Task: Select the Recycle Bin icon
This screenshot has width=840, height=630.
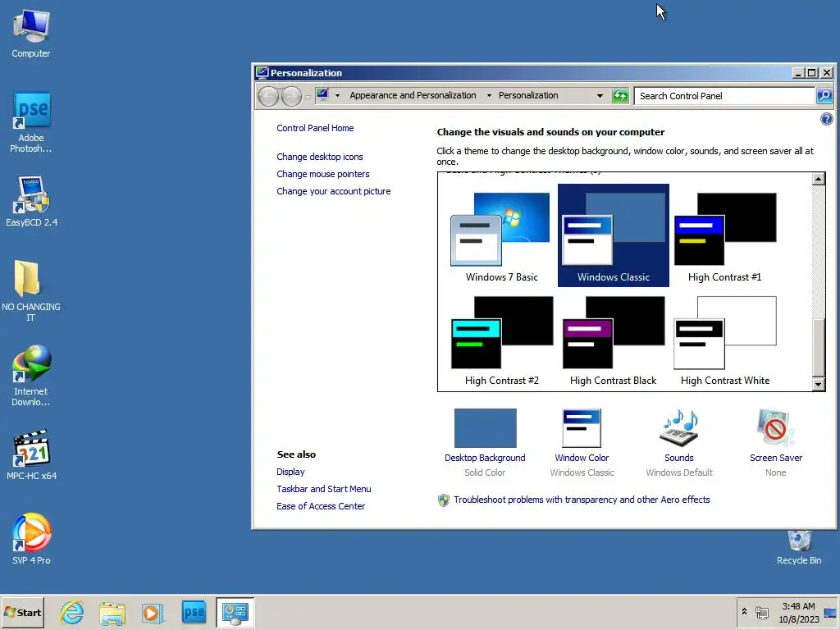Action: [x=799, y=547]
